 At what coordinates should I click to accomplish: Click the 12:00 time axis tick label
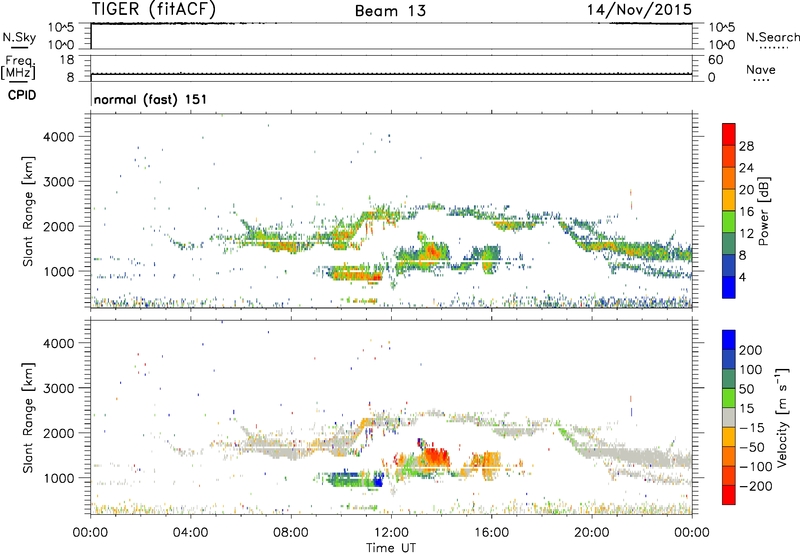pyautogui.click(x=391, y=533)
